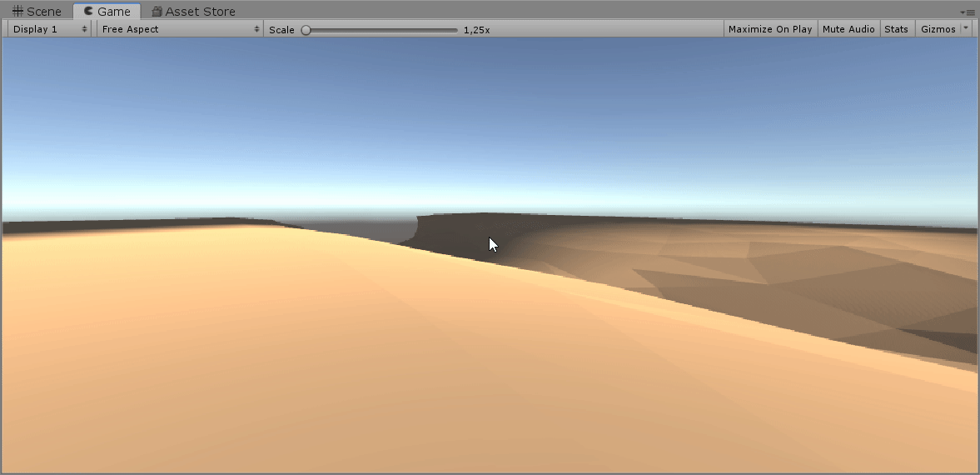Open the panel options menu icon

click(967, 12)
